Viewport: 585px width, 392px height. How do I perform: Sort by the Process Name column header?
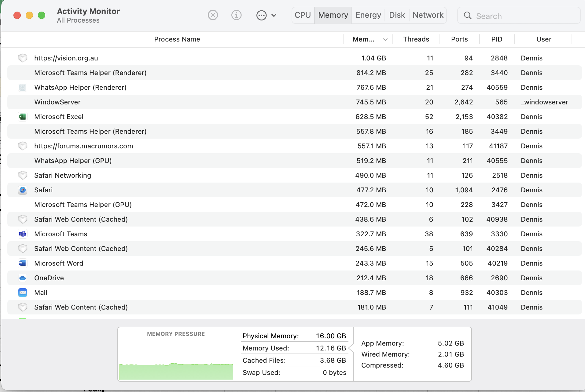point(177,39)
